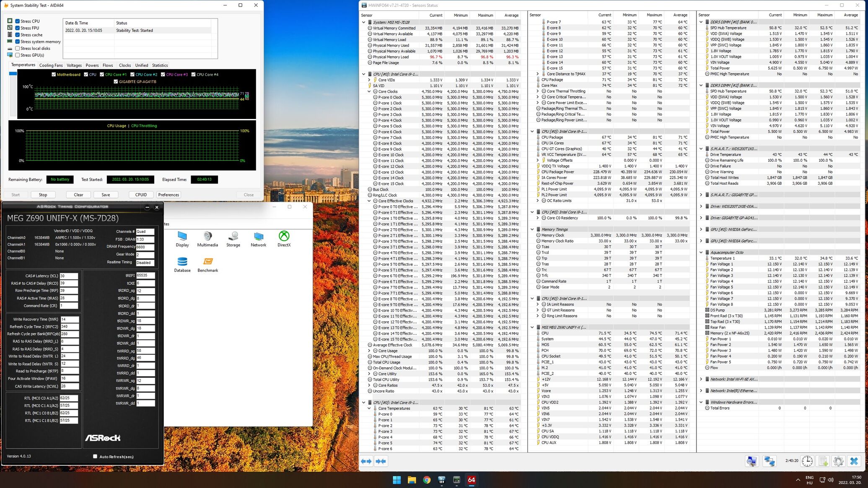Open HWiNFO remote network monitoring icon
Viewport: 868px width, 488px height.
[x=769, y=461]
